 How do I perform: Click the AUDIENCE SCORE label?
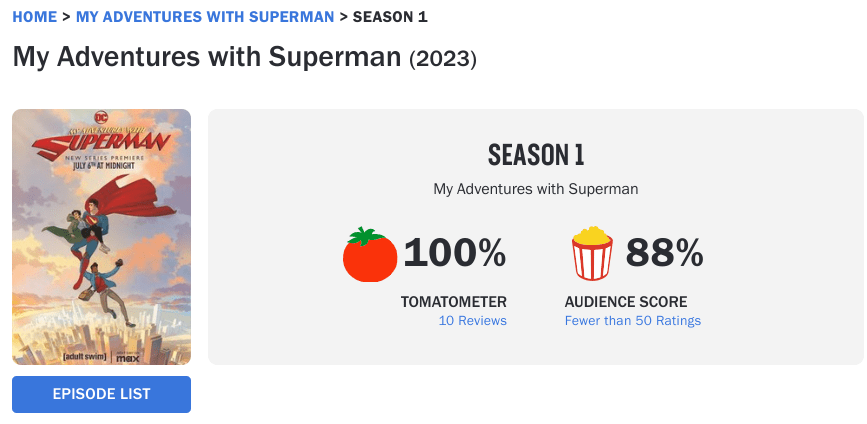[x=626, y=301]
